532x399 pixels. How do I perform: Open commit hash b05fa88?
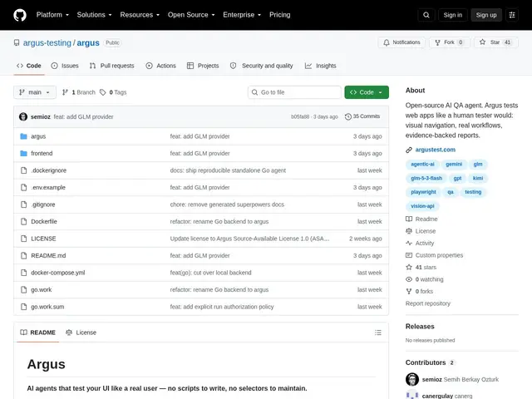[x=300, y=116]
